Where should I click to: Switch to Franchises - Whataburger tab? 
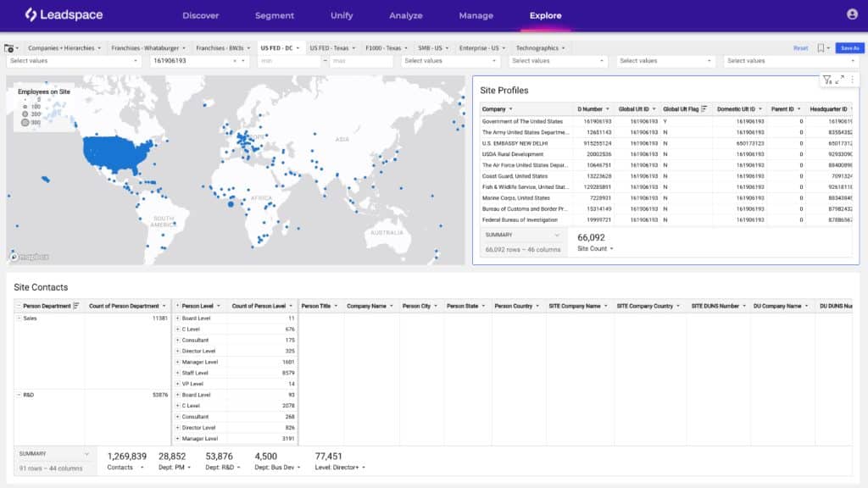pyautogui.click(x=145, y=48)
